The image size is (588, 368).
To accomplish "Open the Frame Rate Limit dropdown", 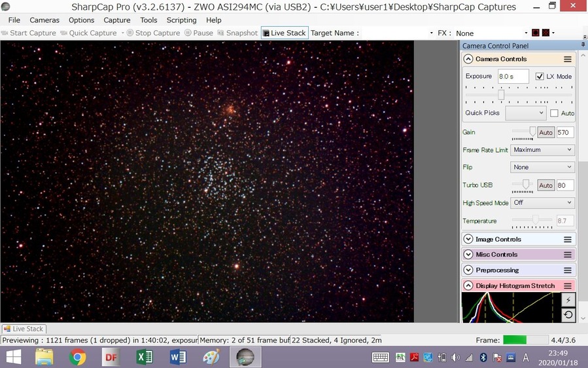I will tap(542, 150).
